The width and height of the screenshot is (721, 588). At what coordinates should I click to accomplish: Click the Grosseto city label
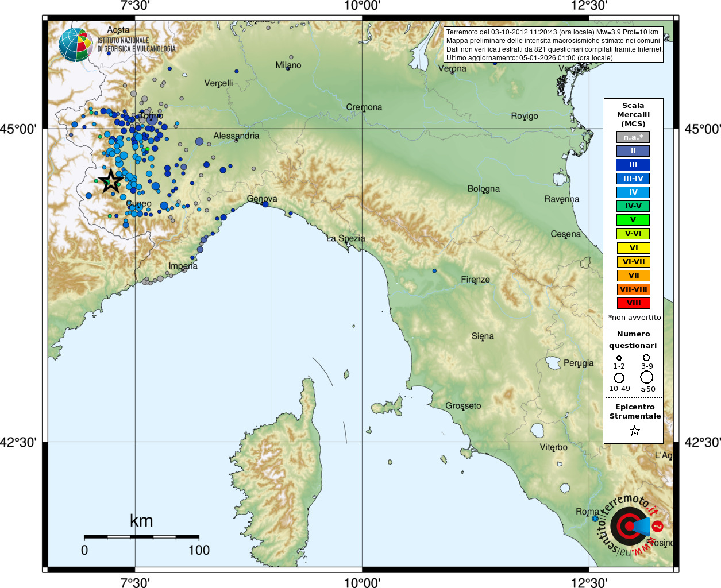pos(463,406)
